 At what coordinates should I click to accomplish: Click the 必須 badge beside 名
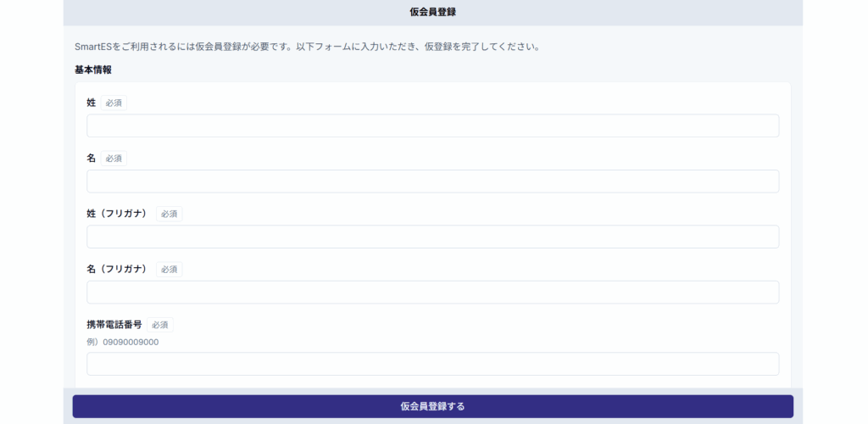point(114,159)
